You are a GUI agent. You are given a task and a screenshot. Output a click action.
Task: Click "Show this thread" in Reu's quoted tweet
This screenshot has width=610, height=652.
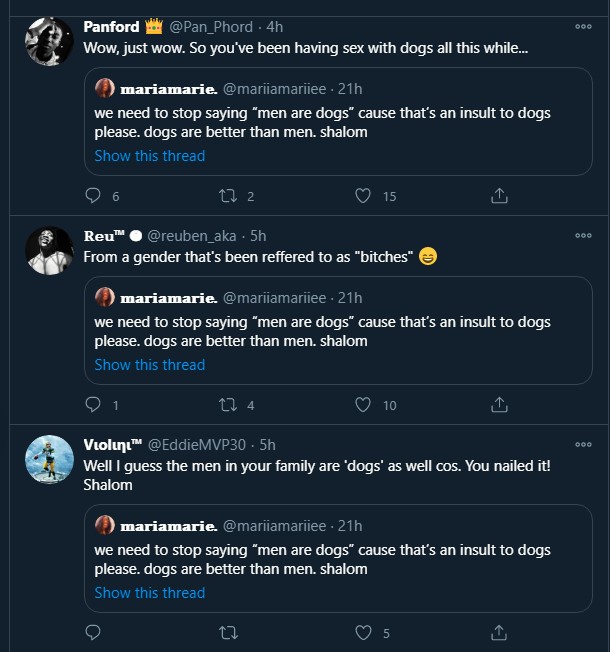pos(150,365)
